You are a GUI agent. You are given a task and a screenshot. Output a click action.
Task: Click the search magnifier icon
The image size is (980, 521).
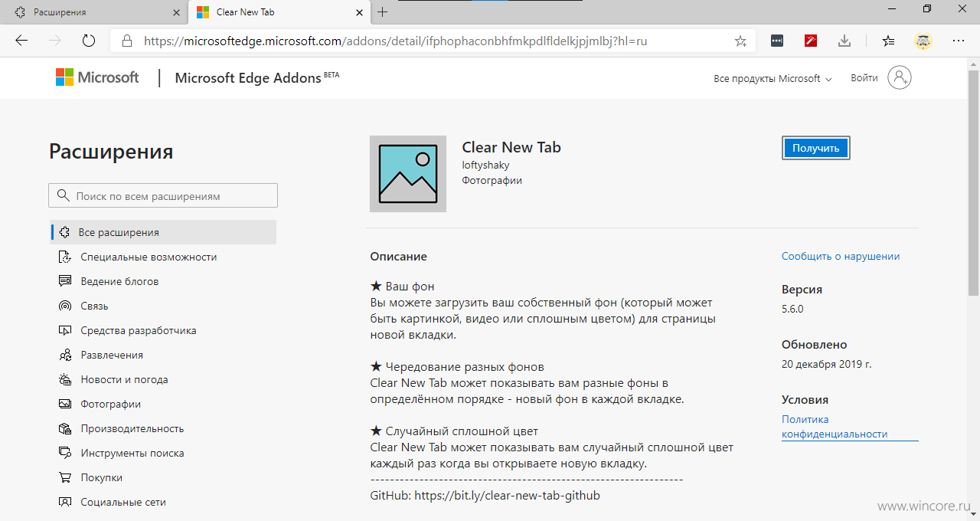pyautogui.click(x=63, y=196)
